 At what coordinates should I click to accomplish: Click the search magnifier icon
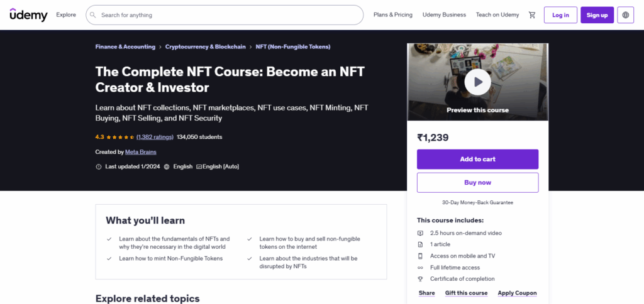click(93, 15)
